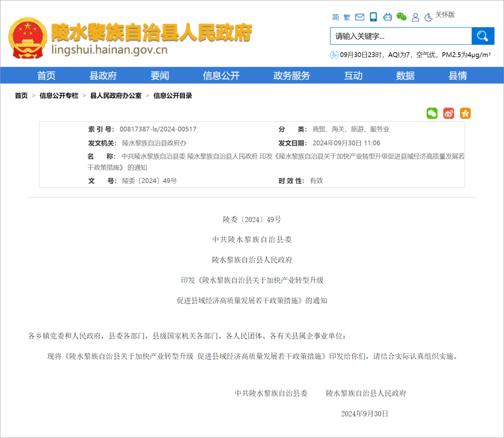Click the air quality weather icon
The width and height of the screenshot is (504, 438).
[334, 55]
